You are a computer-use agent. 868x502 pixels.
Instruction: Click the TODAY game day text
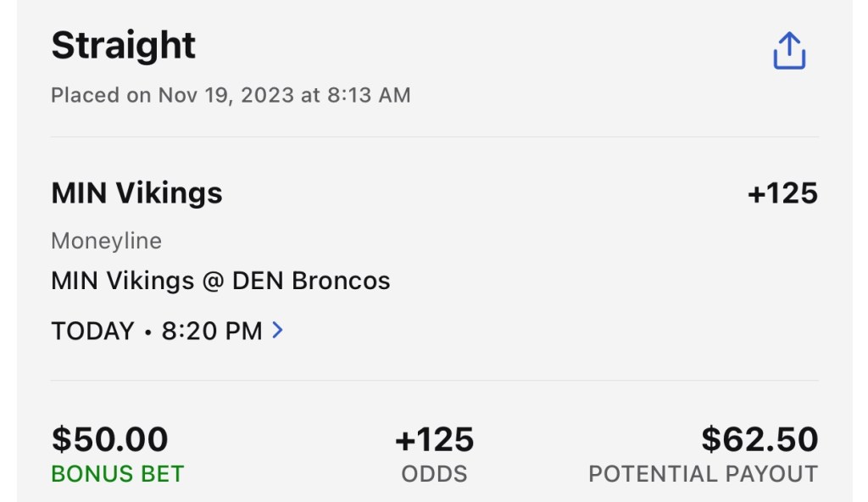(x=92, y=331)
